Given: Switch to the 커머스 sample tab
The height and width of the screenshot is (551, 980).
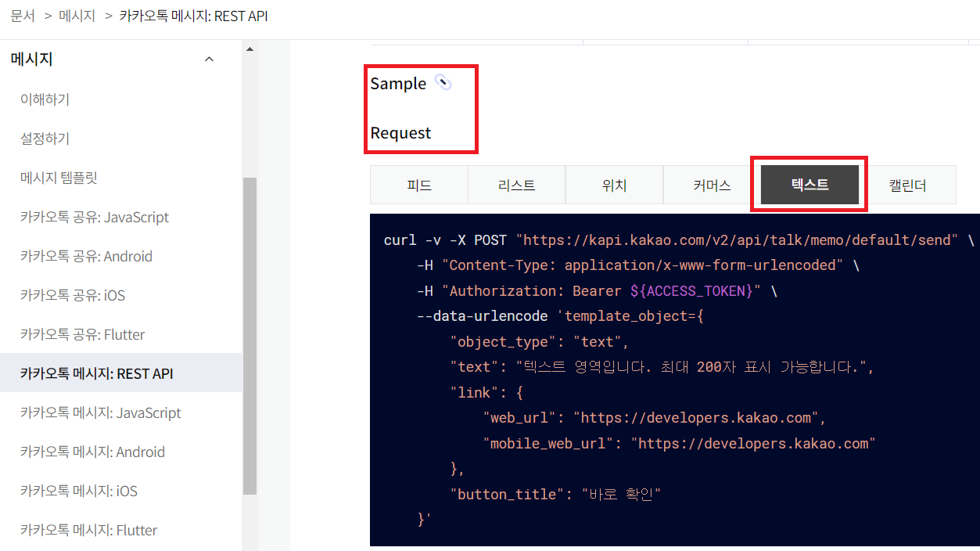Looking at the screenshot, I should coord(712,185).
